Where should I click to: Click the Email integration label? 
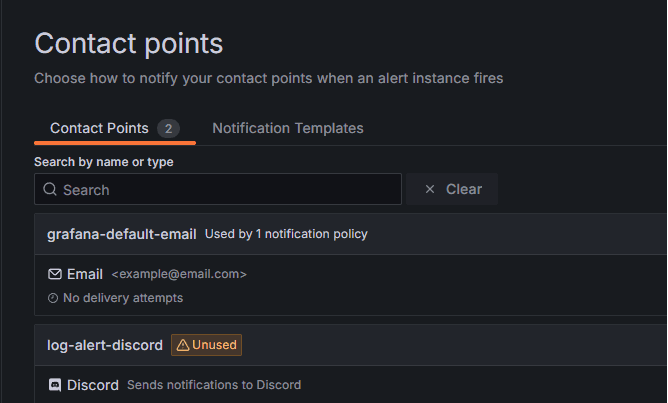[85, 274]
